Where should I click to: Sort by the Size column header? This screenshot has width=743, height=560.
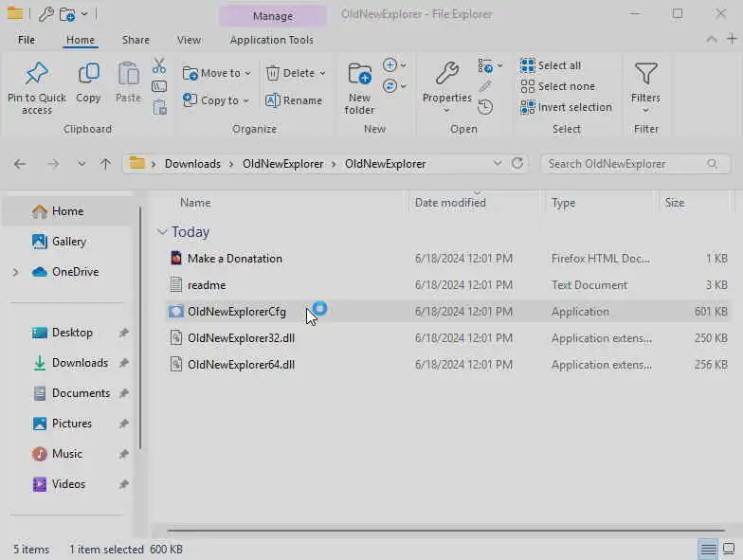coord(675,203)
